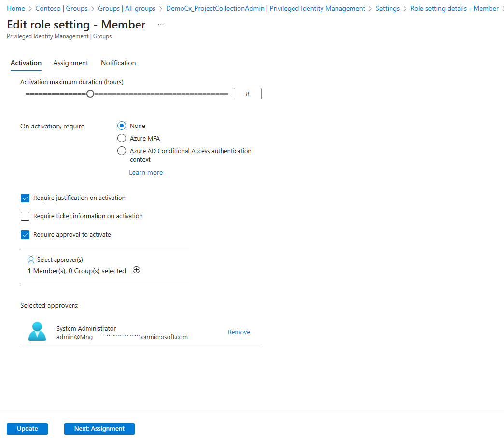Select the Azure MFA radio option

click(122, 138)
